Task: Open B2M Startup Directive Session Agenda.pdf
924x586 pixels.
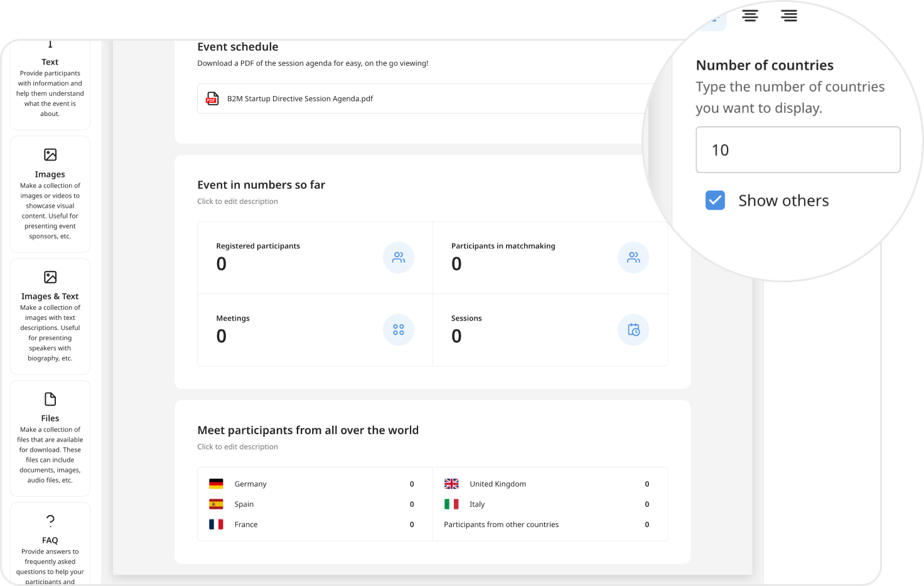Action: coord(300,99)
